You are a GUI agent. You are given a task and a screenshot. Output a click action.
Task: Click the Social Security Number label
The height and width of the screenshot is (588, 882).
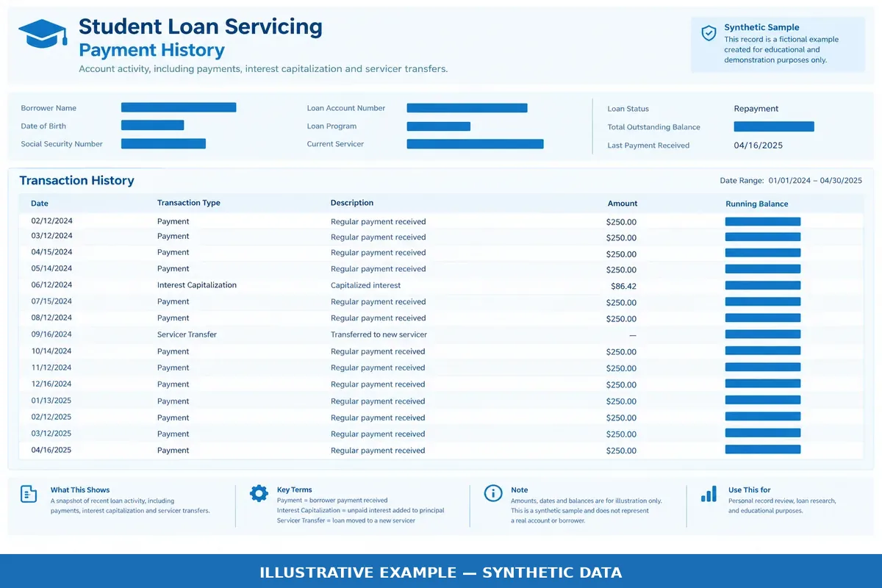pyautogui.click(x=62, y=144)
